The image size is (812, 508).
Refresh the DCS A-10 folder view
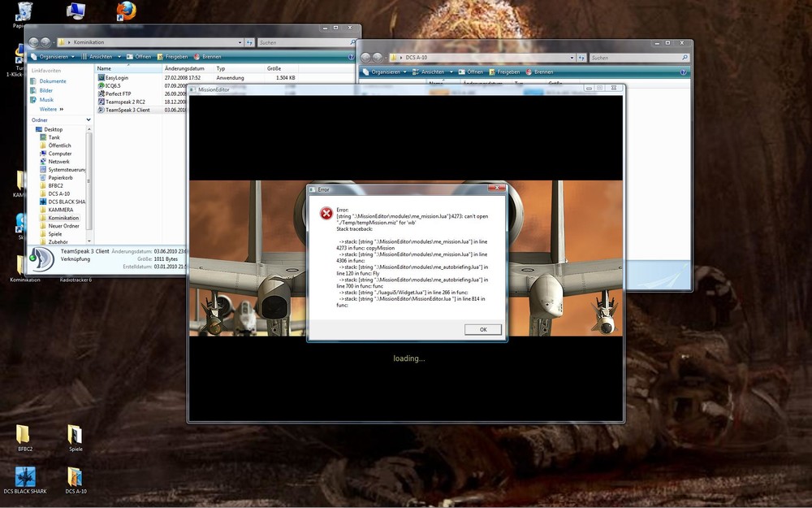(581, 58)
